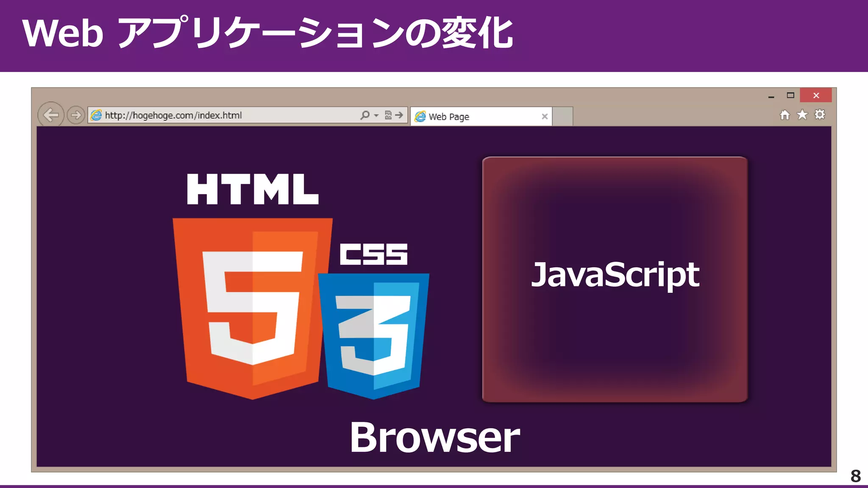Image resolution: width=868 pixels, height=488 pixels.
Task: Open the Tools gear icon
Action: pyautogui.click(x=820, y=115)
